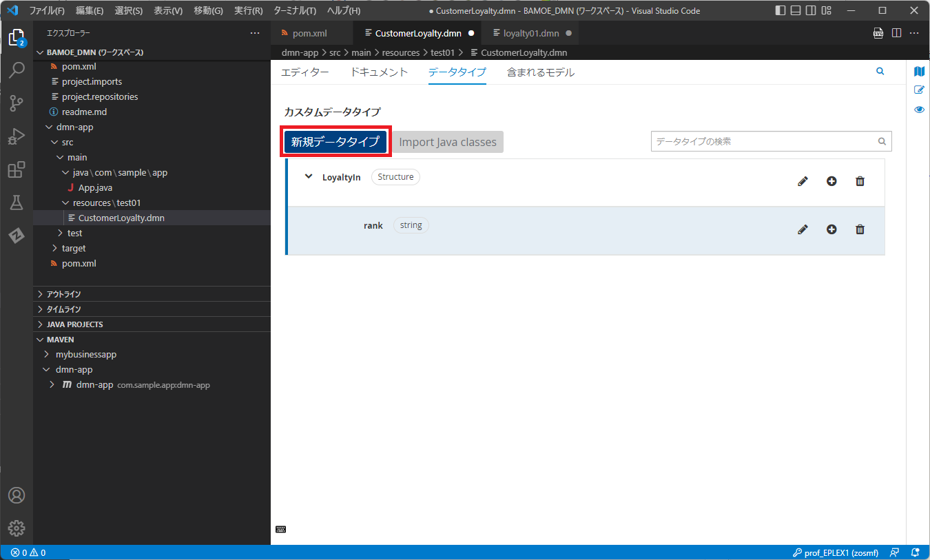The width and height of the screenshot is (930, 560).
Task: Delete the LoyaltyIn data type
Action: [x=860, y=181]
